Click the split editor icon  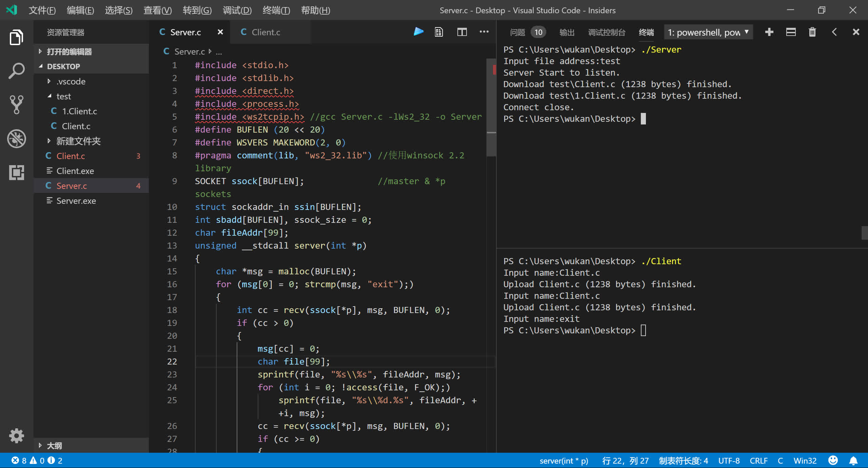click(x=462, y=32)
